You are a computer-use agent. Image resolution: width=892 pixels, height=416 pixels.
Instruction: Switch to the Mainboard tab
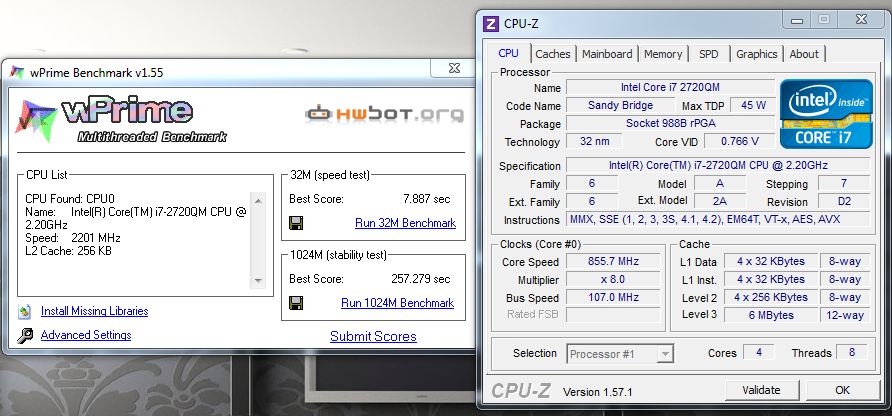point(607,54)
